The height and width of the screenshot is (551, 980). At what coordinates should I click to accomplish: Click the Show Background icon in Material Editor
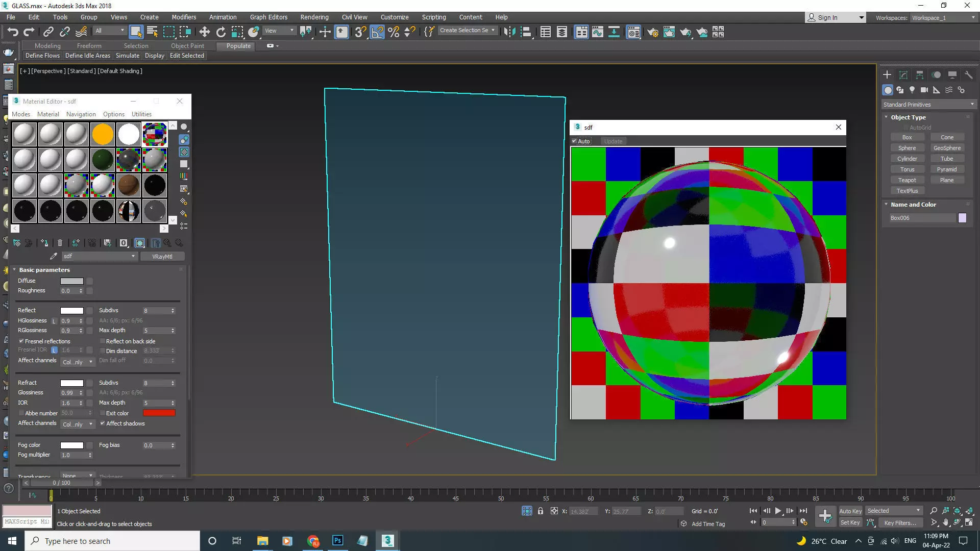184,152
